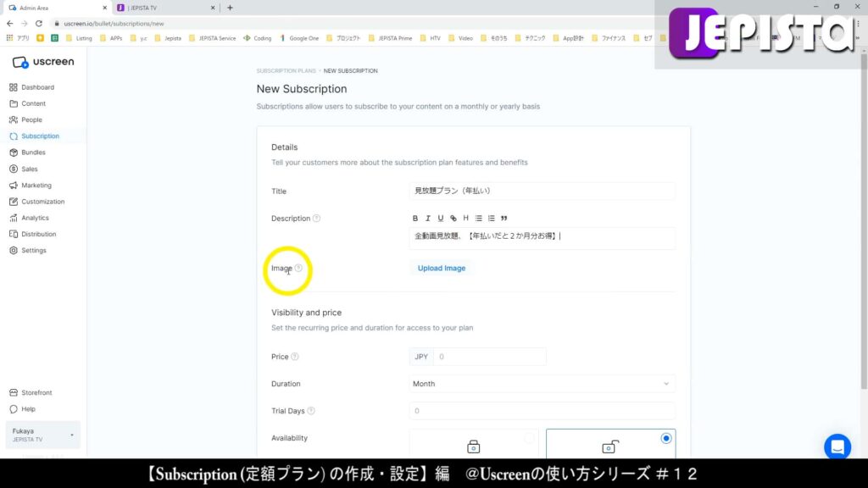This screenshot has width=868, height=488.
Task: Show help tooltip for Trial Days
Action: [311, 411]
